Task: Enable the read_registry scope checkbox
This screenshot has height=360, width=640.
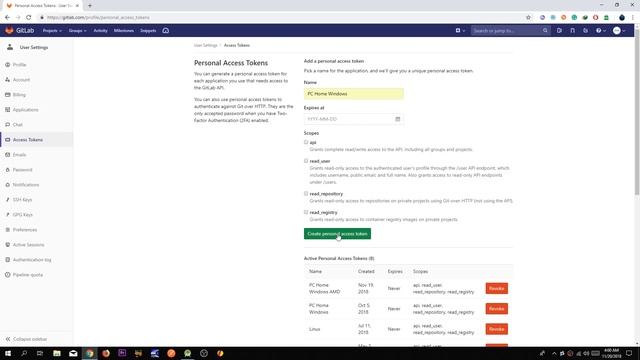Action: [306, 212]
